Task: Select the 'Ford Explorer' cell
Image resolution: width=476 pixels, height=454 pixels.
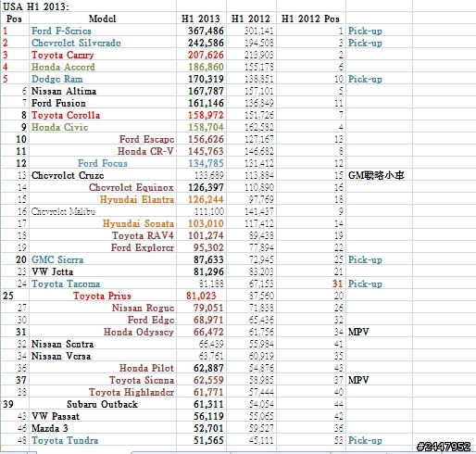Action: tap(143, 247)
